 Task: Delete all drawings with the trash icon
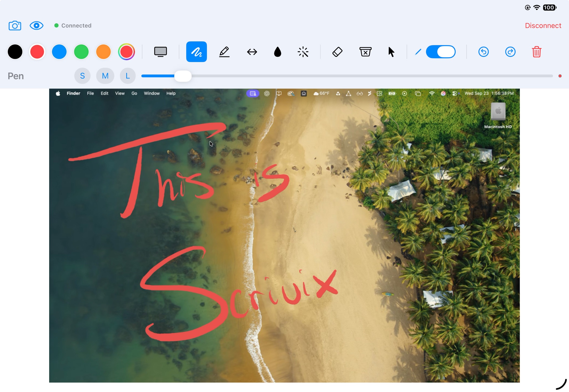536,52
